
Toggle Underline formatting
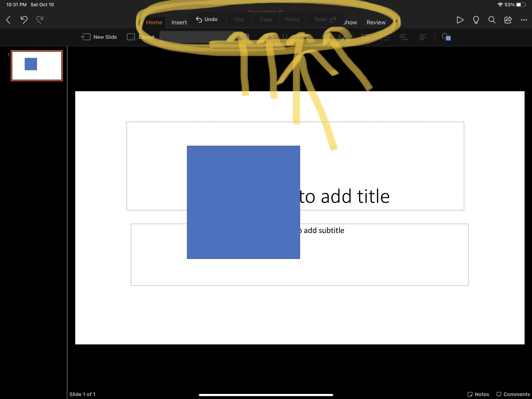[x=285, y=37]
